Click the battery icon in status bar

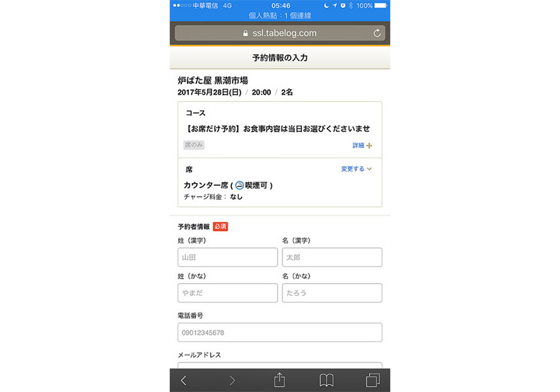[x=380, y=6]
